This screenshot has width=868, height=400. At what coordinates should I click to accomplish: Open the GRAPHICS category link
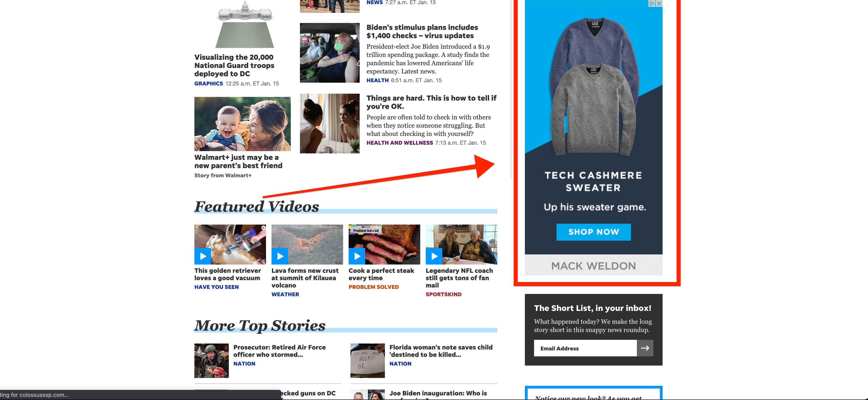(x=209, y=84)
